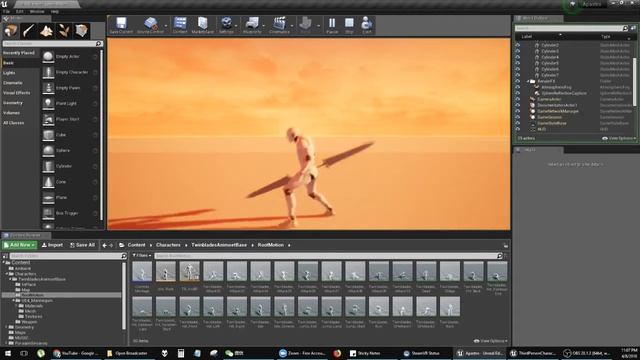This screenshot has height=360, width=640.
Task: Toggle visibility eye for CameraActor
Action: coord(518,99)
